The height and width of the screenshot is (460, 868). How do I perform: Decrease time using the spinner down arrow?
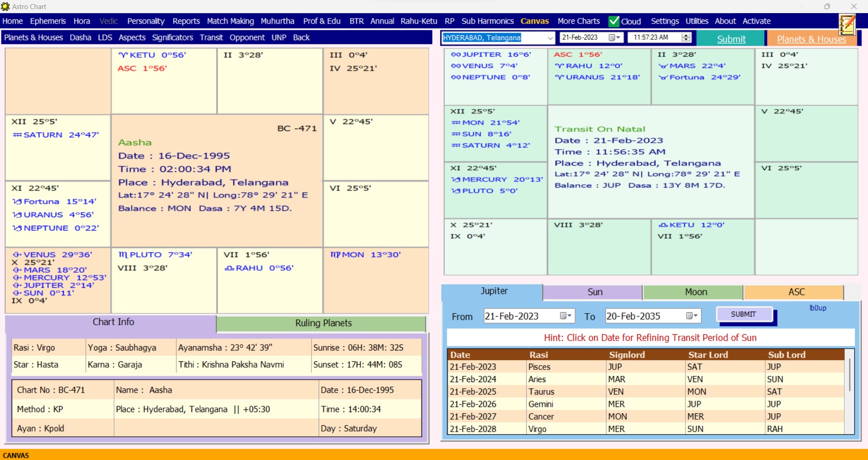pyautogui.click(x=686, y=40)
